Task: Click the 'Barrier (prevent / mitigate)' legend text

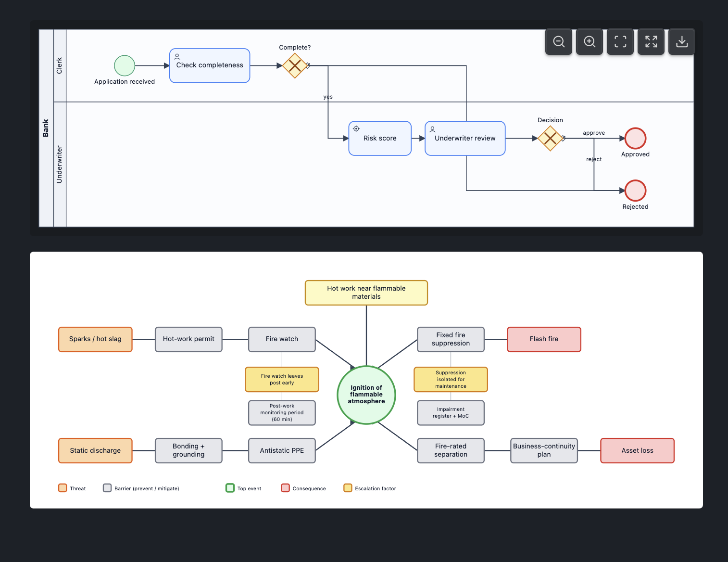Action: (x=147, y=488)
